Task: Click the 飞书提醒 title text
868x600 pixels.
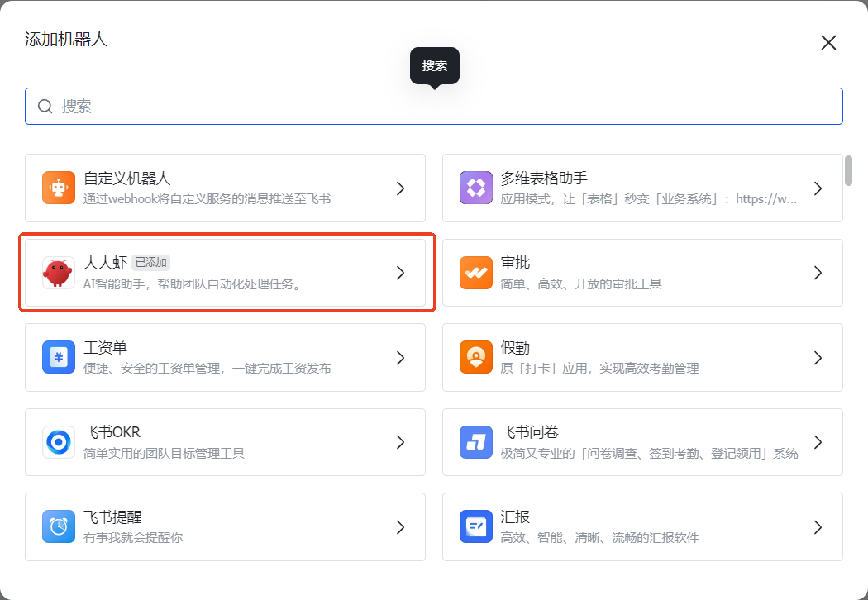Action: tap(112, 517)
